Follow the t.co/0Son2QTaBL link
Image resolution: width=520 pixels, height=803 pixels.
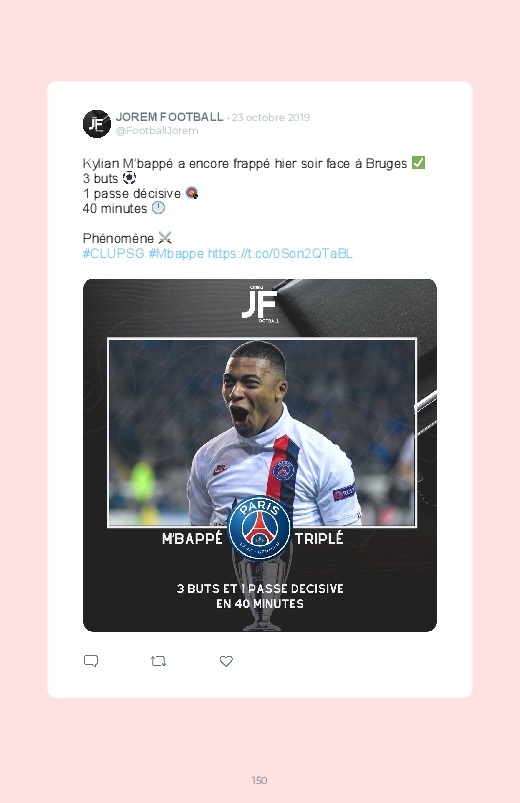pyautogui.click(x=280, y=253)
